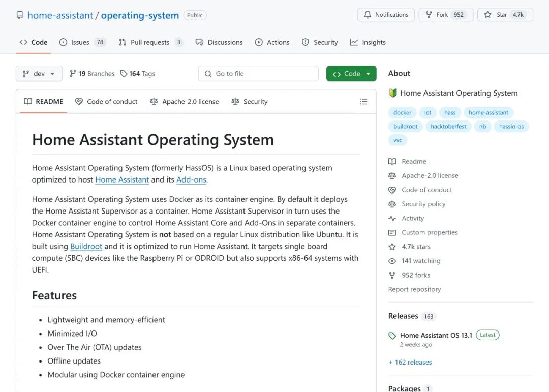Click the Fork 952 button

tap(446, 15)
